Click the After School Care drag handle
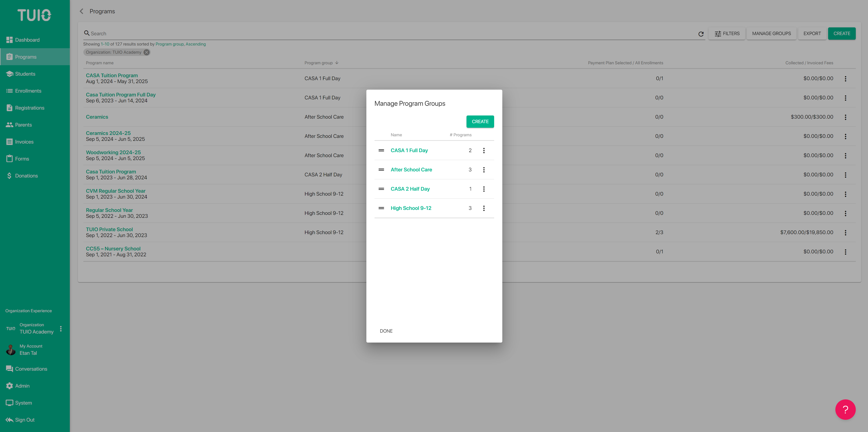868x432 pixels. tap(381, 170)
